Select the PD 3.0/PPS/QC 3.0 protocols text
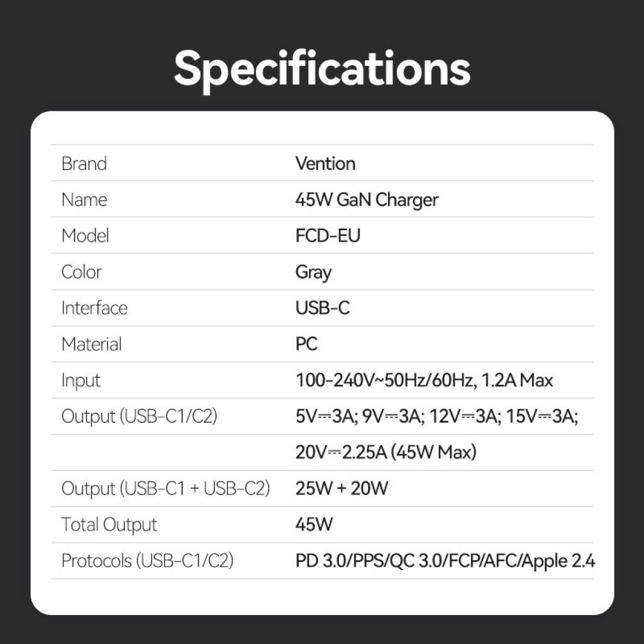This screenshot has height=644, width=644. click(x=445, y=561)
